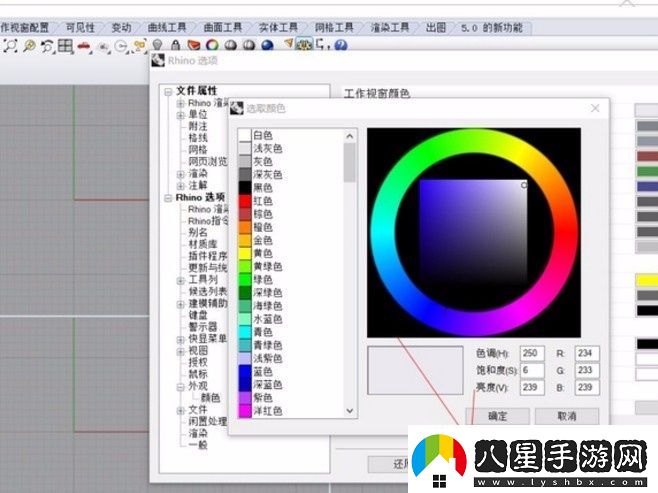Click inside the saturation-value square
The image size is (658, 493).
pos(473,232)
